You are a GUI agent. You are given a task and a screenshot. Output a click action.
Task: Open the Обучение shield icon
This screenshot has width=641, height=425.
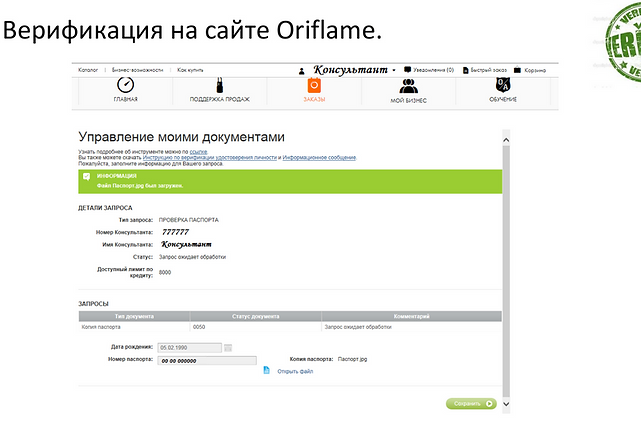coord(503,85)
